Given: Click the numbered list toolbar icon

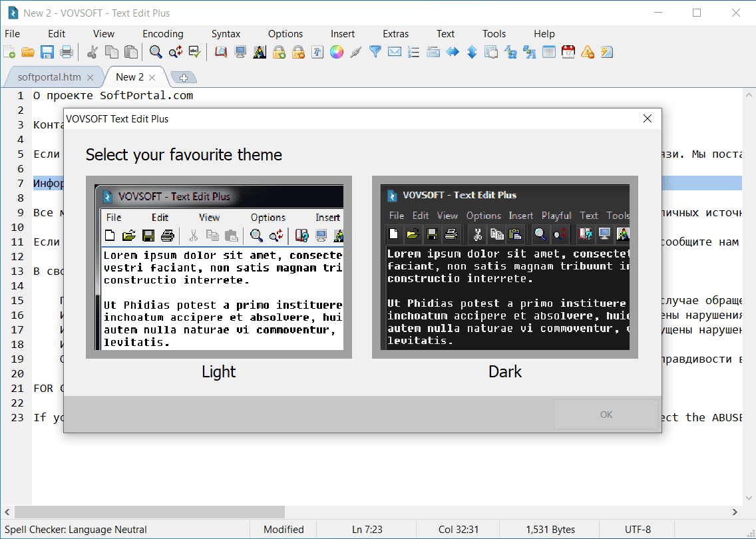Looking at the screenshot, I should tap(414, 52).
